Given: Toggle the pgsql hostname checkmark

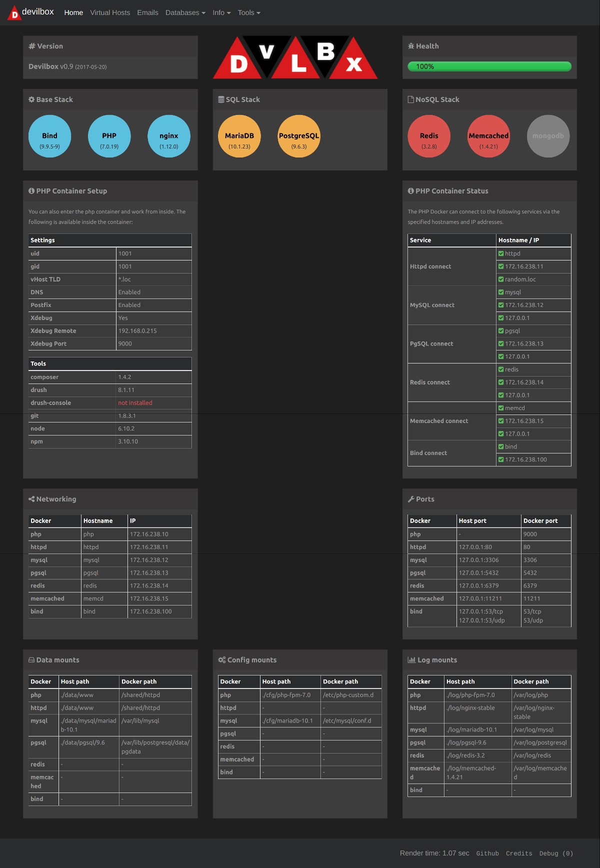Looking at the screenshot, I should click(501, 331).
